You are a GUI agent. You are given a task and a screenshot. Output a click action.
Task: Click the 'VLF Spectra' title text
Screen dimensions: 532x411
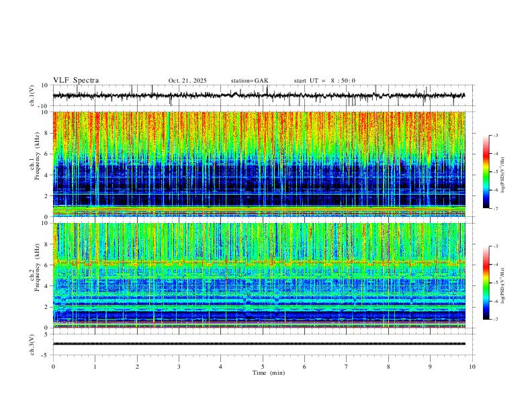coord(76,81)
